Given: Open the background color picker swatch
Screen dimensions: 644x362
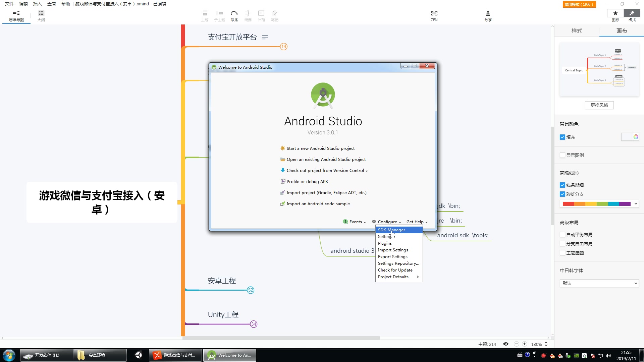Looking at the screenshot, I should click(x=630, y=137).
